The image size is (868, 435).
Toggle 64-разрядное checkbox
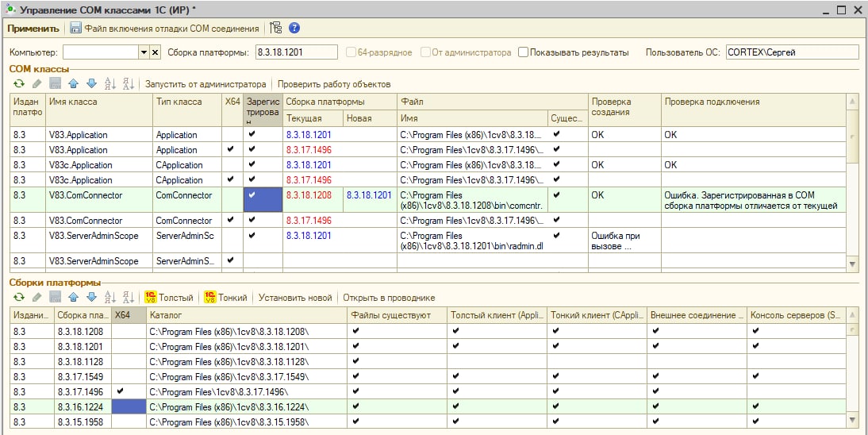[351, 52]
